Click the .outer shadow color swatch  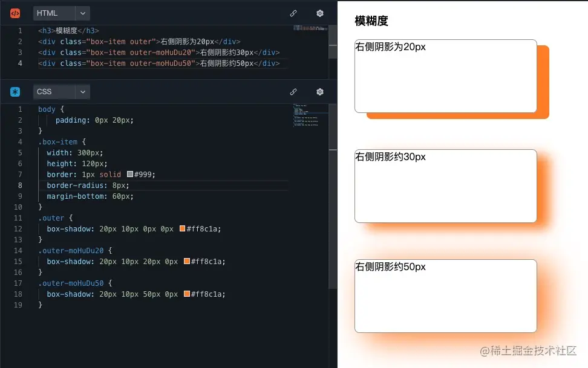(182, 228)
